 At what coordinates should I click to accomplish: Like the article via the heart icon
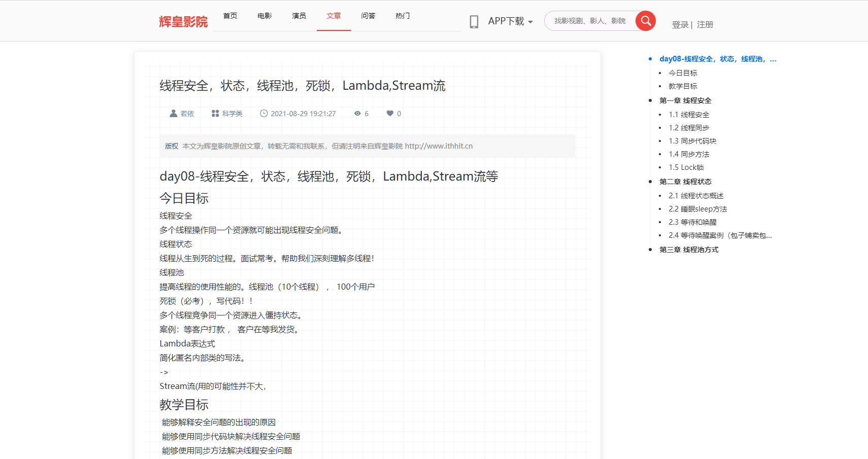point(389,113)
